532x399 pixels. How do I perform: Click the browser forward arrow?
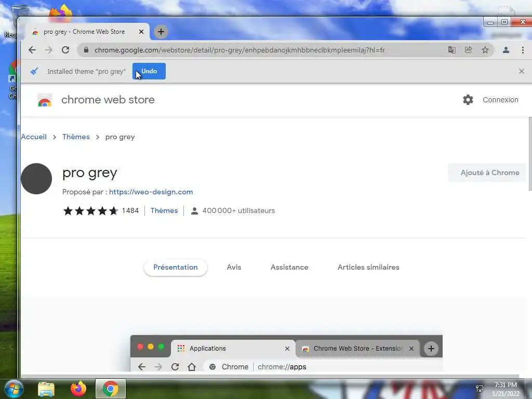tap(49, 50)
